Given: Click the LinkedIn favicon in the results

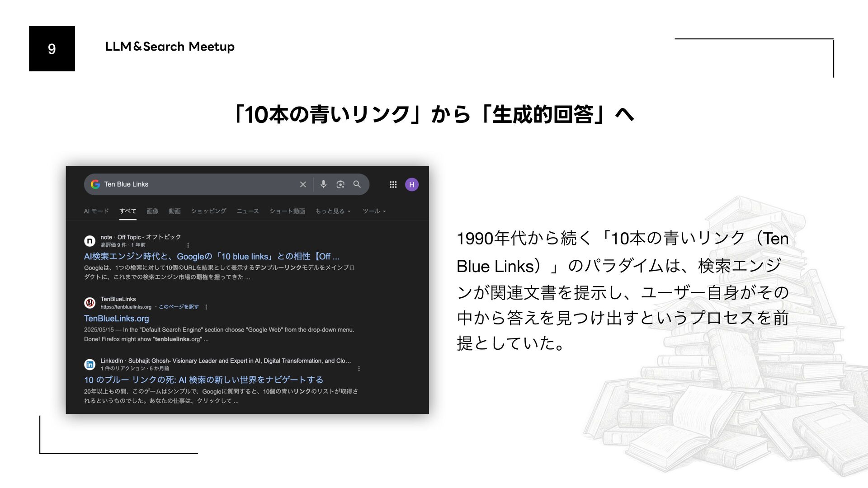Looking at the screenshot, I should point(90,364).
